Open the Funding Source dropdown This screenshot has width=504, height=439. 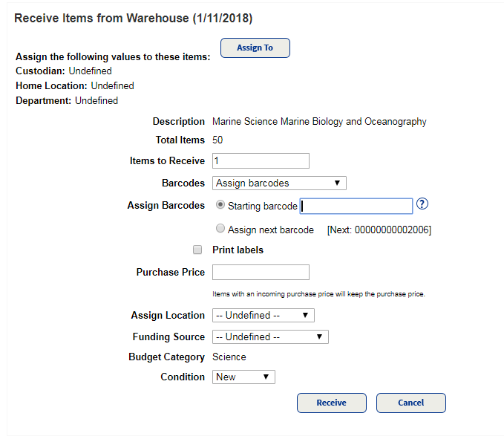[x=270, y=336]
